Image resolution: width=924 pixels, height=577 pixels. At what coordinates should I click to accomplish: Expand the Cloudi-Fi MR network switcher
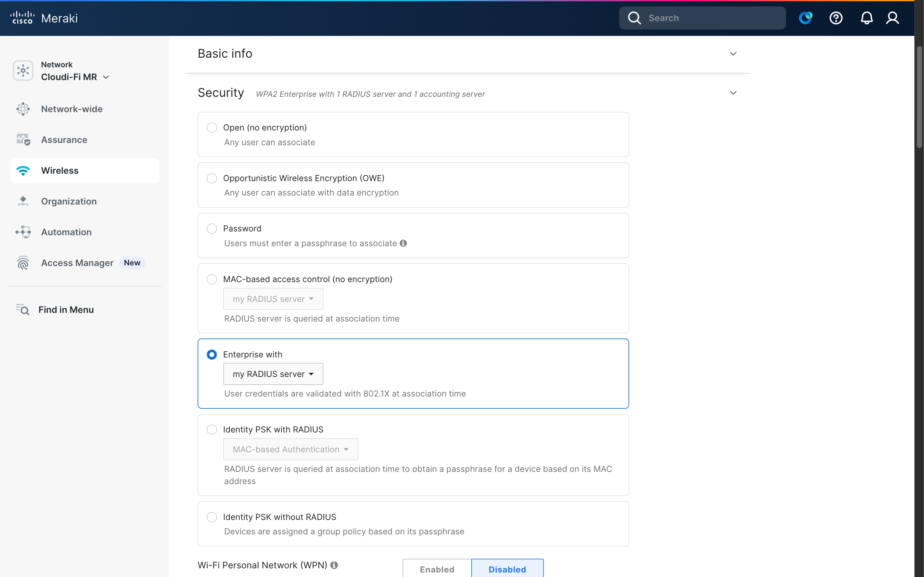[106, 77]
